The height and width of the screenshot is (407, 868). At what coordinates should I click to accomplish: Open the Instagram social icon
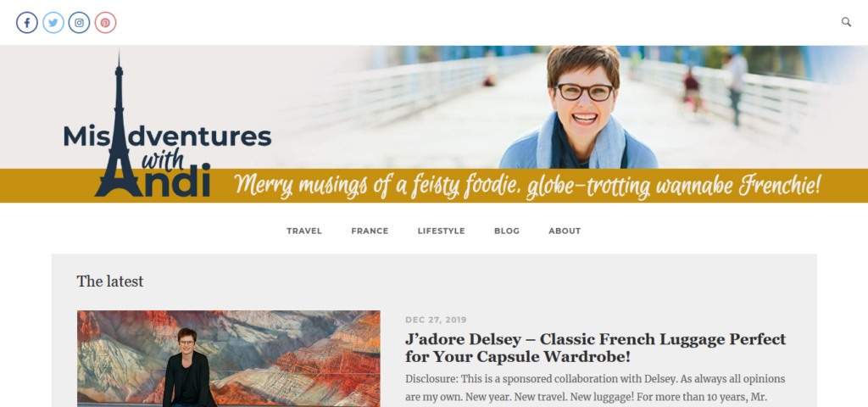(79, 23)
